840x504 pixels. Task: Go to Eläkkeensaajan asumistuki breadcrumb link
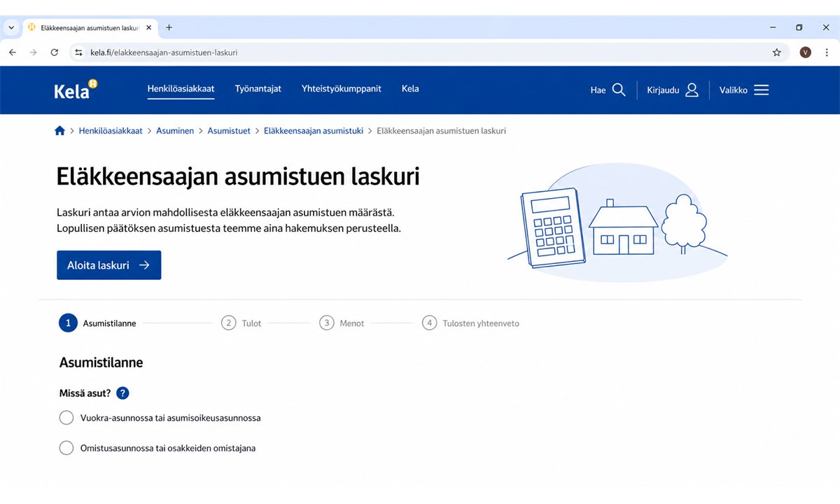coord(314,131)
